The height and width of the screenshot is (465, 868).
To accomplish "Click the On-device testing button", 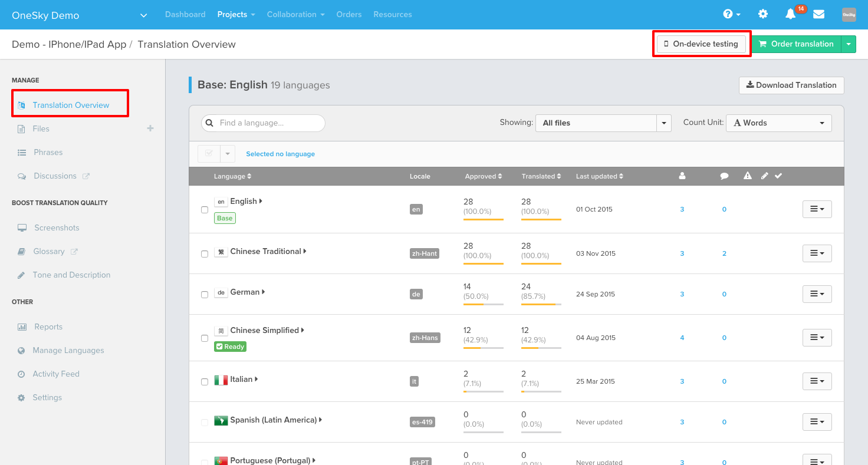I will pos(701,44).
